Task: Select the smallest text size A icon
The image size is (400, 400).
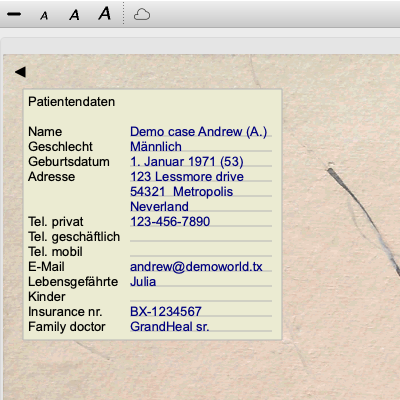Action: [x=44, y=16]
